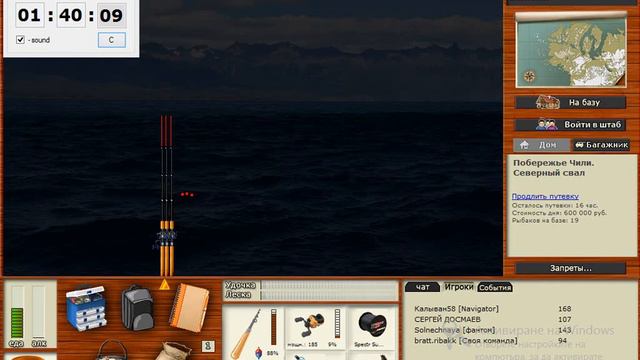
Task: Open the burlap bait sack
Action: [173, 351]
